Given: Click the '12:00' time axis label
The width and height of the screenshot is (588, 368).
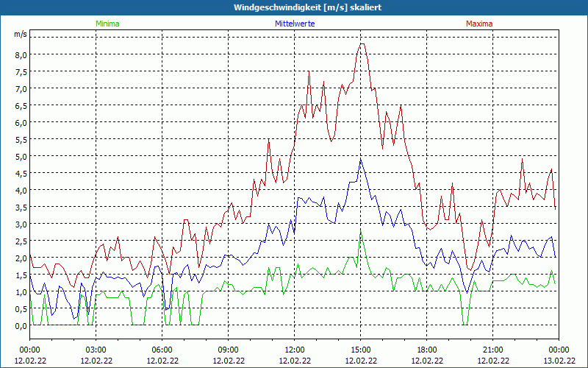Looking at the screenshot, I should click(x=295, y=350).
